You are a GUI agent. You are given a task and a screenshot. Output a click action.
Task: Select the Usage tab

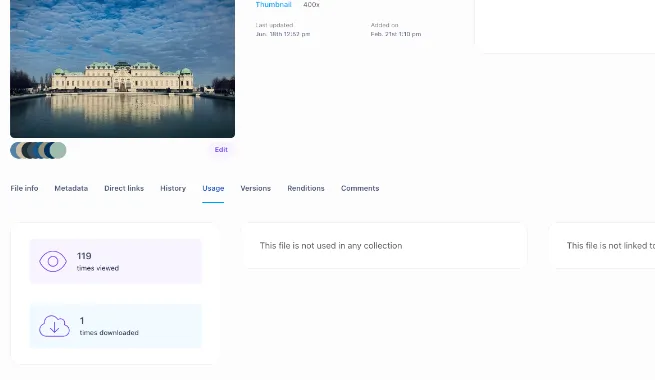213,188
